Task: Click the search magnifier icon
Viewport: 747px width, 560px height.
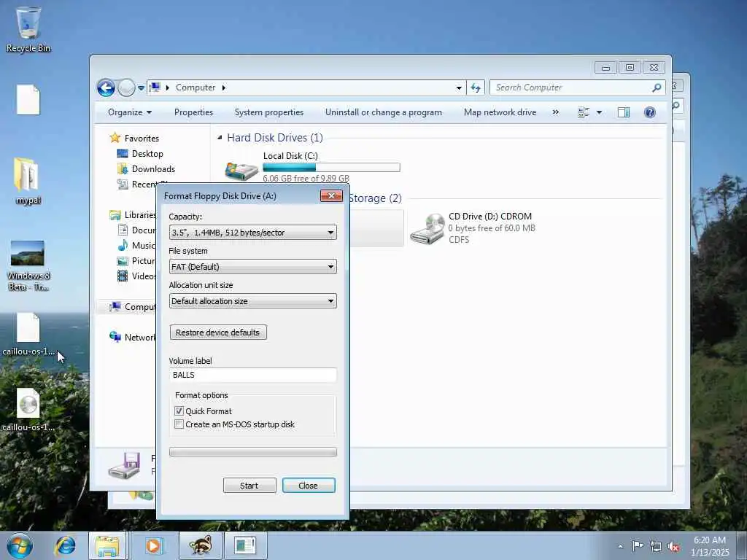Action: coord(657,87)
